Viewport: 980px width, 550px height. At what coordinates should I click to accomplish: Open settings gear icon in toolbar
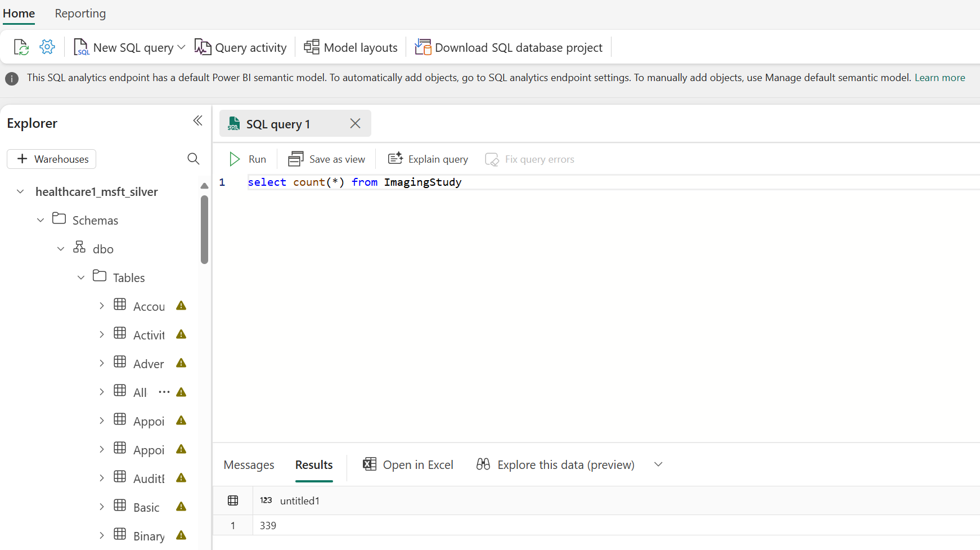[x=47, y=47]
